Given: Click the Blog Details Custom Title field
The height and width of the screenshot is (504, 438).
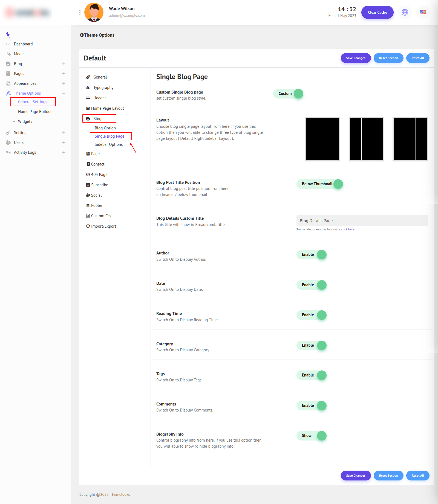Looking at the screenshot, I should (x=362, y=221).
